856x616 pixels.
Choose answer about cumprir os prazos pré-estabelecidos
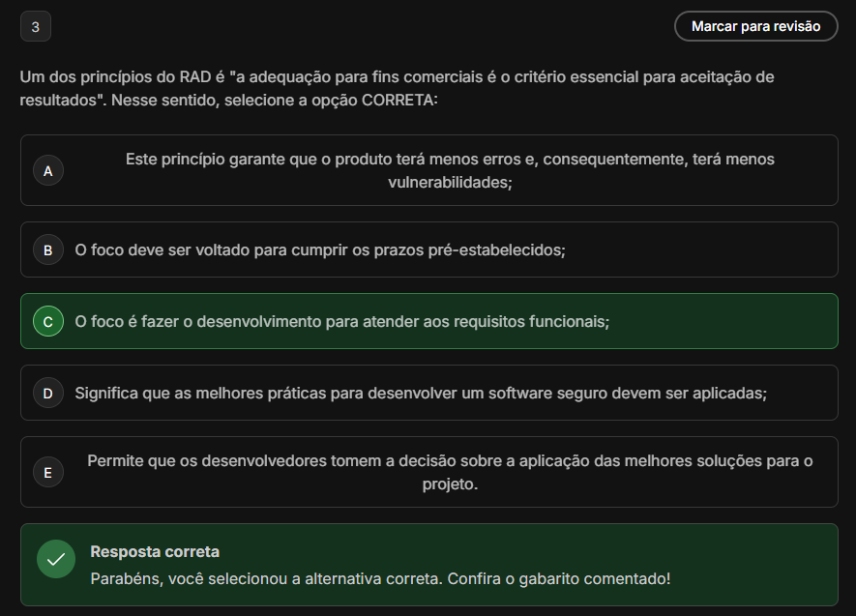click(x=319, y=250)
